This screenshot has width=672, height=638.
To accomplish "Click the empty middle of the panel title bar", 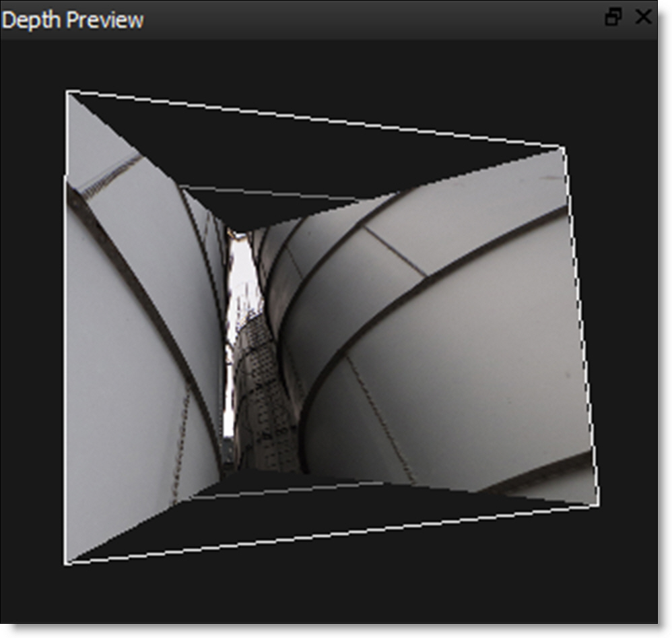I will 370,19.
